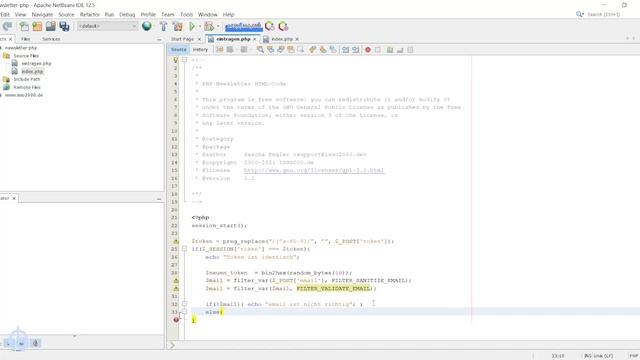Click the globe browser icon in toolbar
This screenshot has width=640, height=360.
pos(147,26)
